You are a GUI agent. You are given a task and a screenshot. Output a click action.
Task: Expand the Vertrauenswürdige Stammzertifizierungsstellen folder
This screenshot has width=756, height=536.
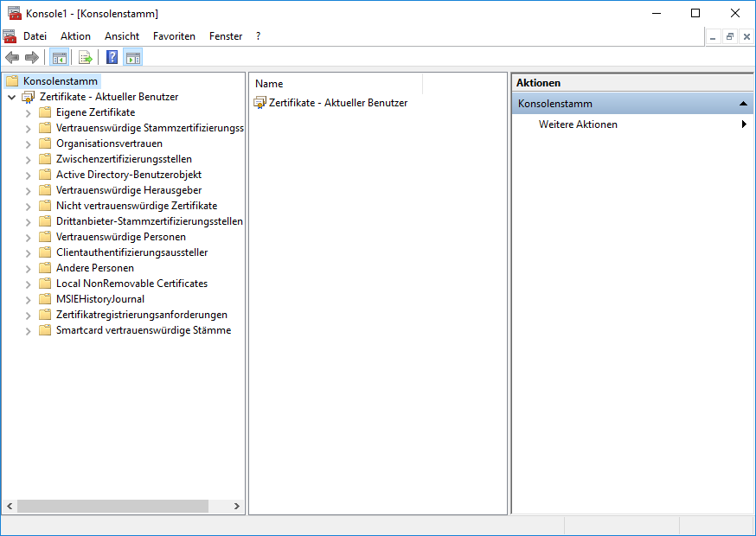pyautogui.click(x=27, y=127)
